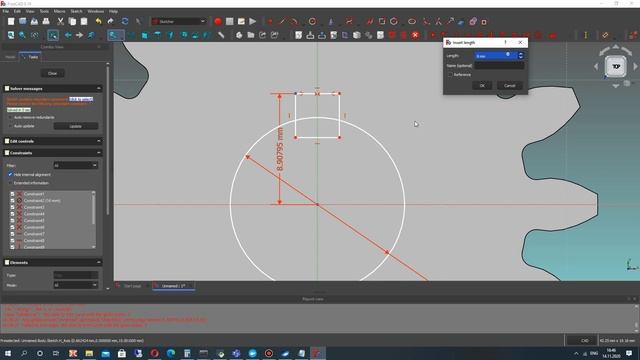Uncheck Hide internal alignment
Viewport: 640px width, 360px height.
coord(11,174)
